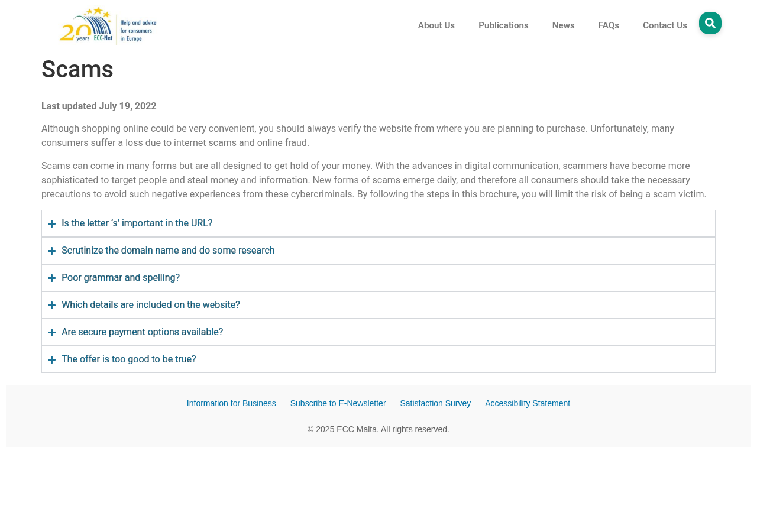
Task: Open the About Us menu
Action: 436,25
